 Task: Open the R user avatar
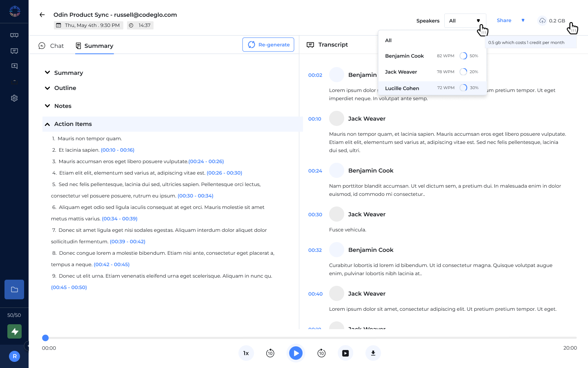(15, 357)
